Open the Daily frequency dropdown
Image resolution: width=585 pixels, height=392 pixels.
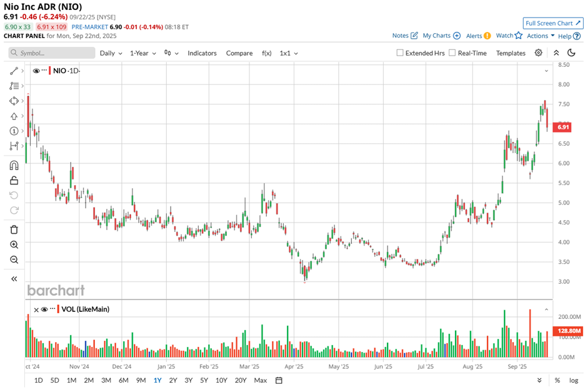tap(111, 53)
